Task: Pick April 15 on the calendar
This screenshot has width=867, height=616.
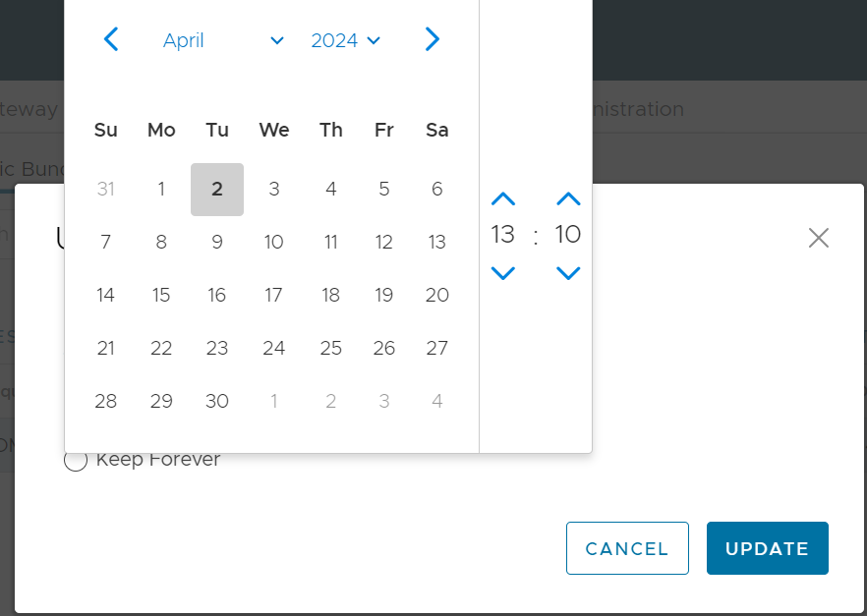Action: tap(161, 295)
